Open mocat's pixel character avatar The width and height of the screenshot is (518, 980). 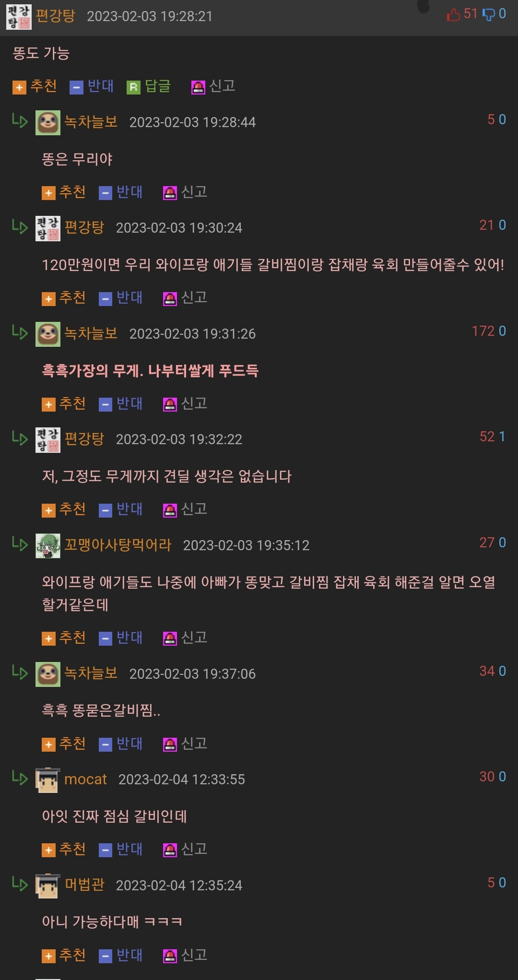coord(48,779)
